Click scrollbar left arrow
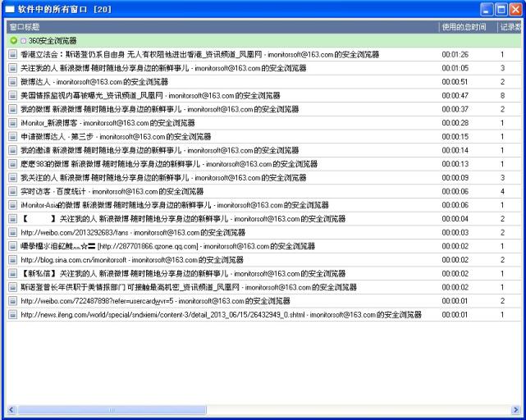This screenshot has height=420, width=526. 11,409
